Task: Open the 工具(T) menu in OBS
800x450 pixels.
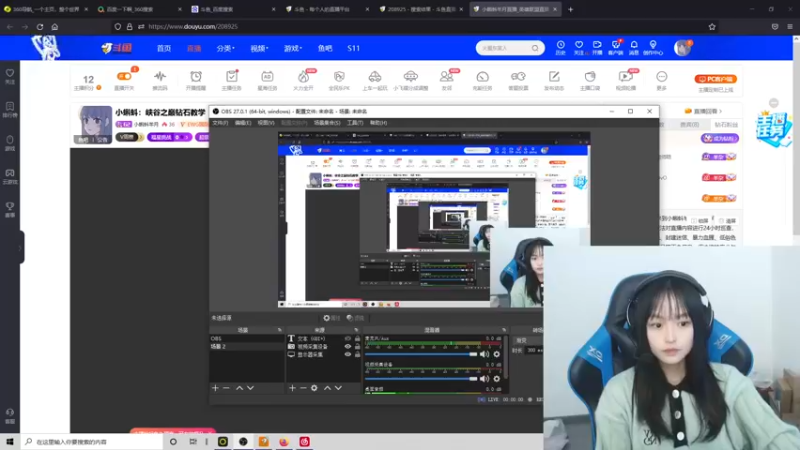Action: [355, 123]
